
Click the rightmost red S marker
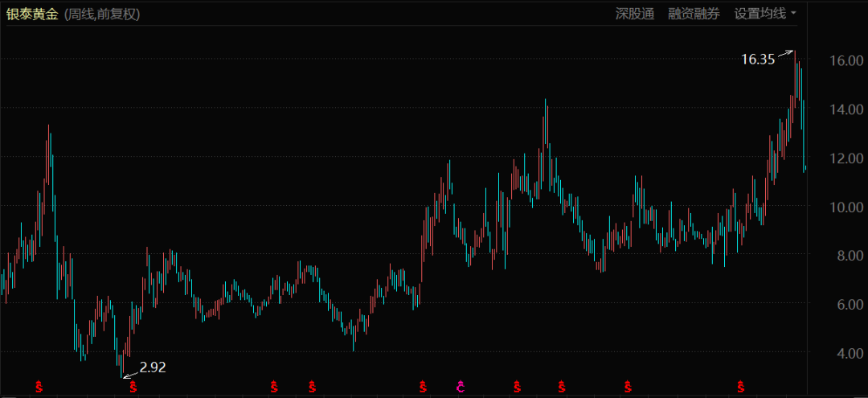click(739, 388)
